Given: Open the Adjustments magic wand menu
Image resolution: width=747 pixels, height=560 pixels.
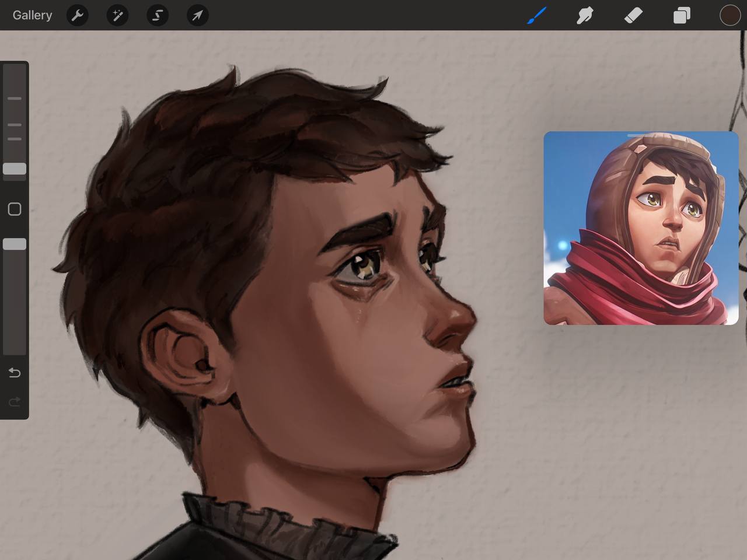Looking at the screenshot, I should [117, 15].
